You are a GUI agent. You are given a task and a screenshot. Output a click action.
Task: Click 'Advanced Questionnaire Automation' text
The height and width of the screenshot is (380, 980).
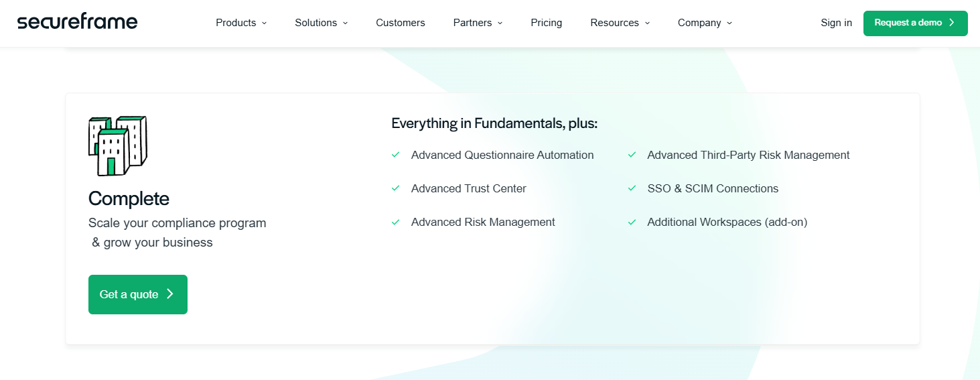(x=502, y=155)
